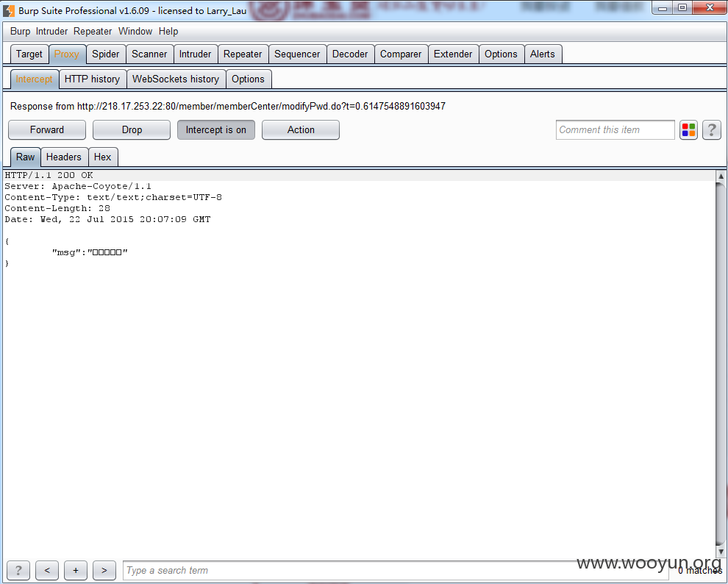728x584 pixels.
Task: Click the Comment this item field
Action: coord(615,130)
